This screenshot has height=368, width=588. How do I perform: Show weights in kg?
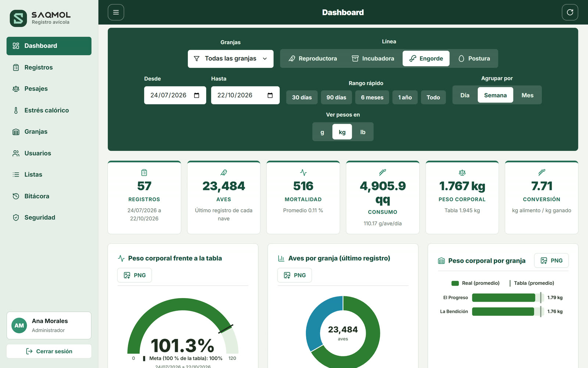click(x=342, y=132)
